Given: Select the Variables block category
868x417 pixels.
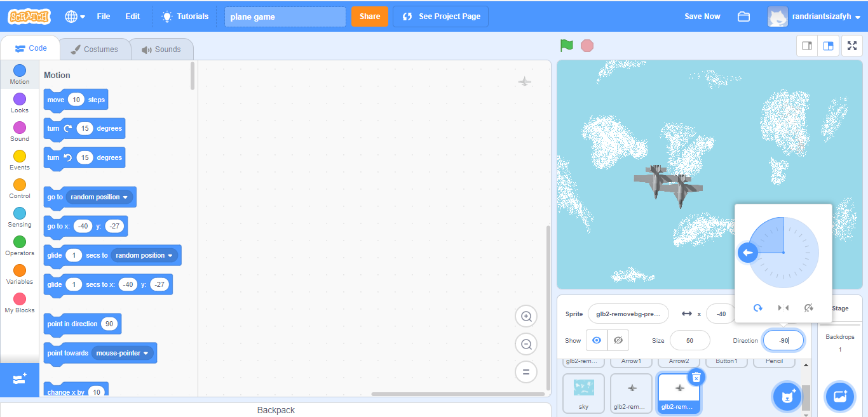Looking at the screenshot, I should [20, 274].
